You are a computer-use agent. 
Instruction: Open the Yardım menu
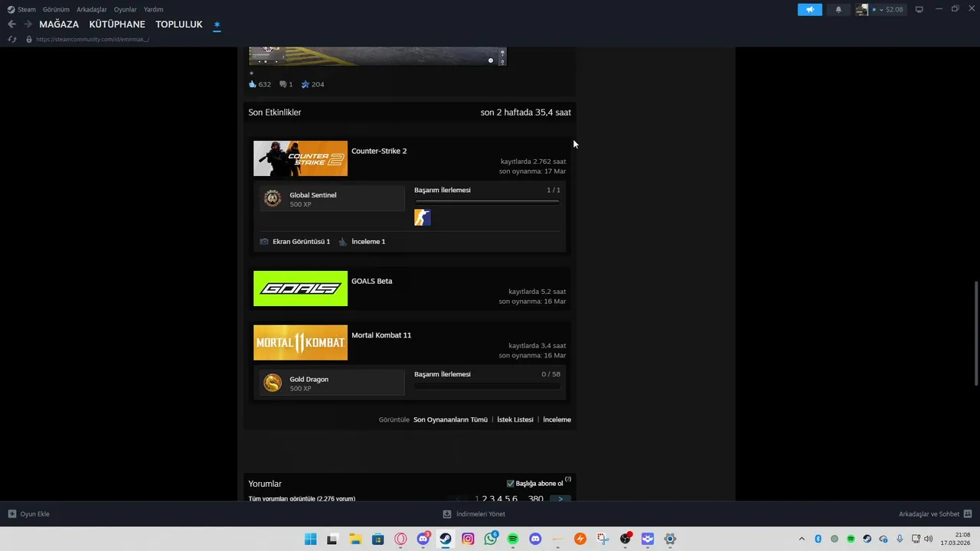click(153, 9)
